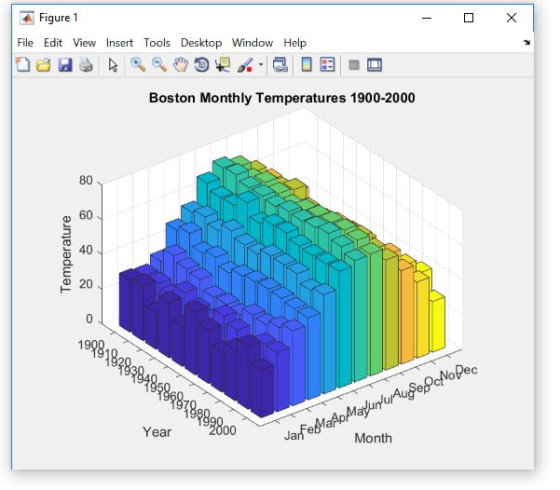Maximize the Figure 1 window

[469, 18]
